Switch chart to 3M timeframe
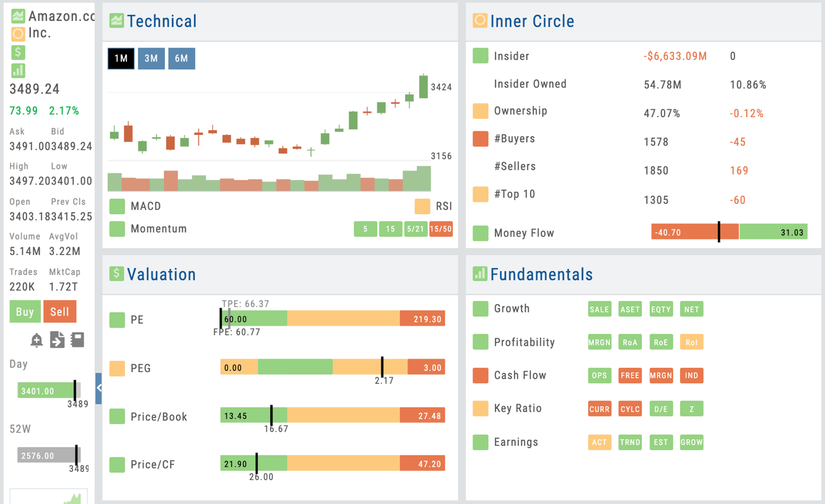Viewport: 825px width, 504px height. click(151, 59)
